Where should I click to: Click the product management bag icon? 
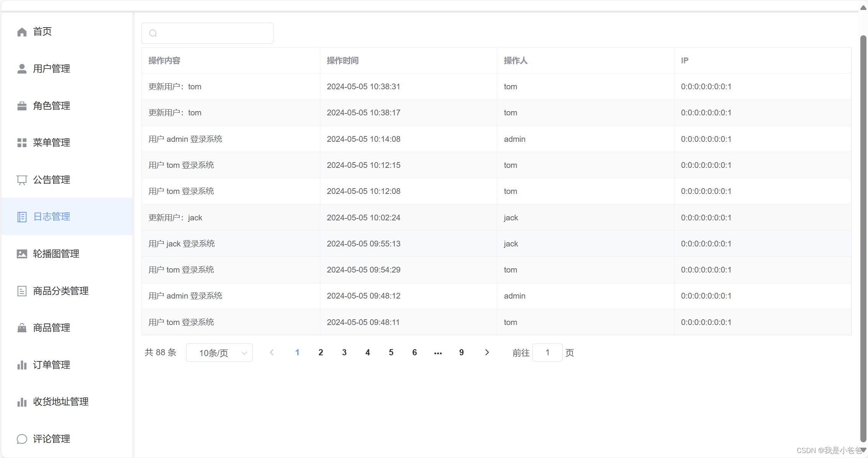[x=22, y=328]
